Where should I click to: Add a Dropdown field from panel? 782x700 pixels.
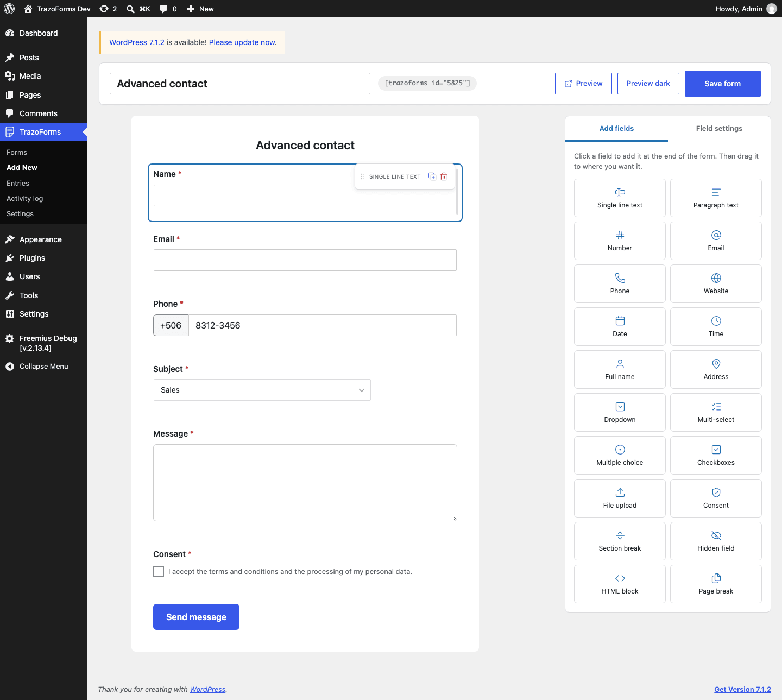(x=620, y=412)
